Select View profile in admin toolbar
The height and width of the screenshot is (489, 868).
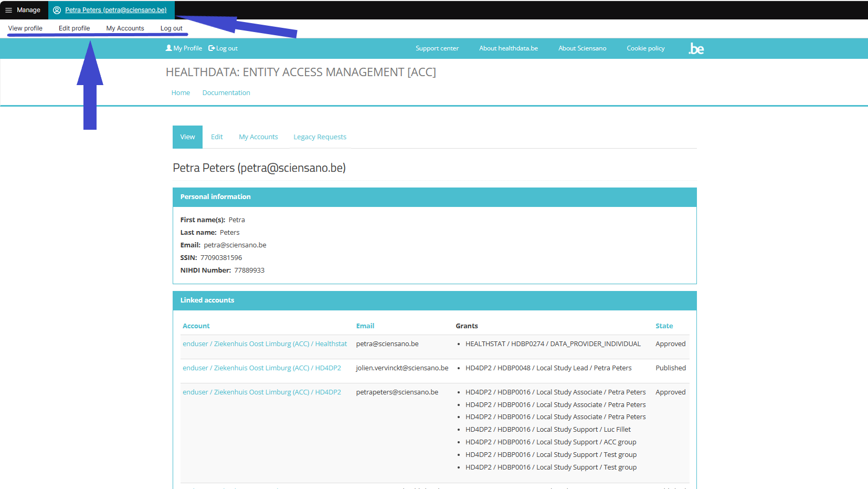coord(25,28)
